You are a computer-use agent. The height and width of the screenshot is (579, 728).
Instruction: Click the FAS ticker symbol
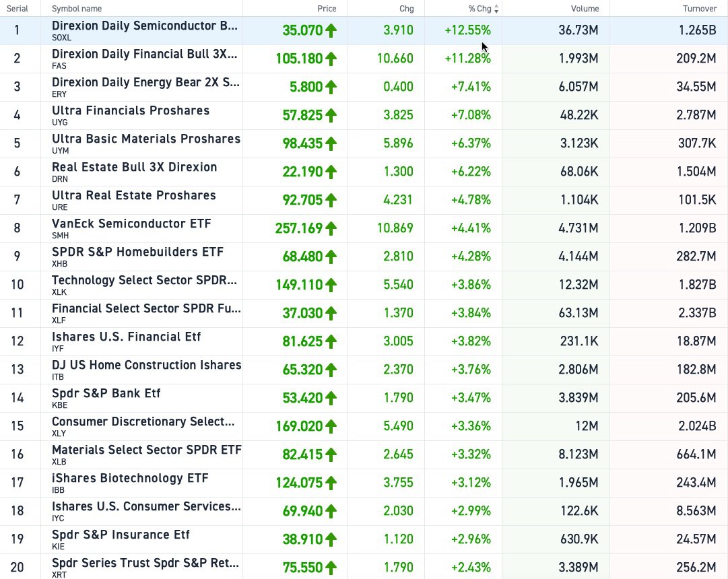pyautogui.click(x=59, y=66)
